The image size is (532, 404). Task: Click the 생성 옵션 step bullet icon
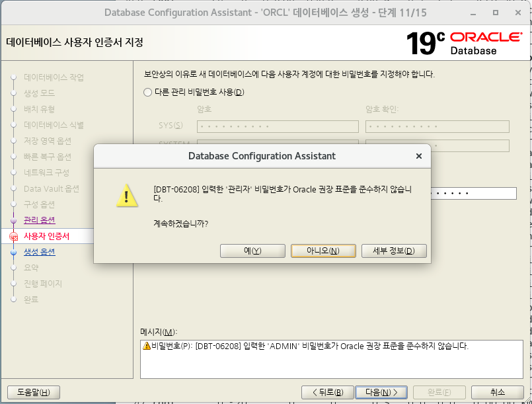coord(14,252)
